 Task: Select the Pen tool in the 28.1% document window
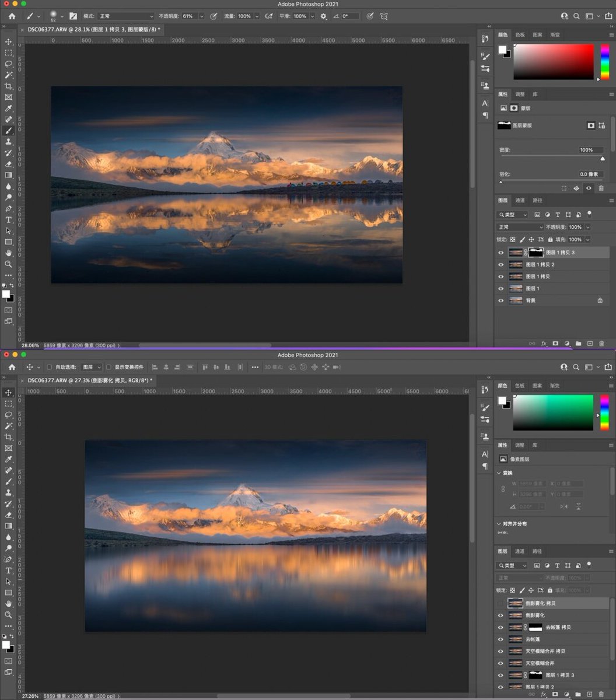tap(9, 208)
